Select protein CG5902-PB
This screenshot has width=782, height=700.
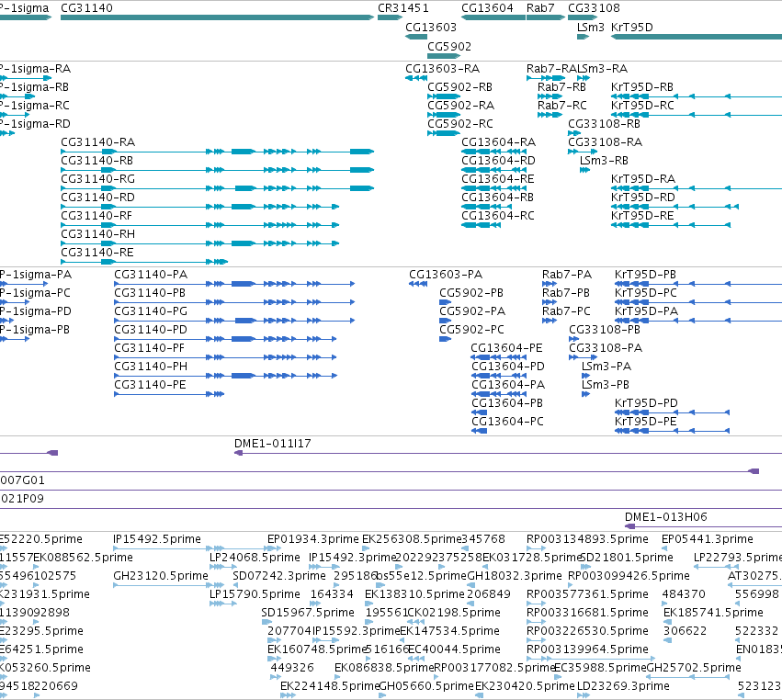pos(445,302)
